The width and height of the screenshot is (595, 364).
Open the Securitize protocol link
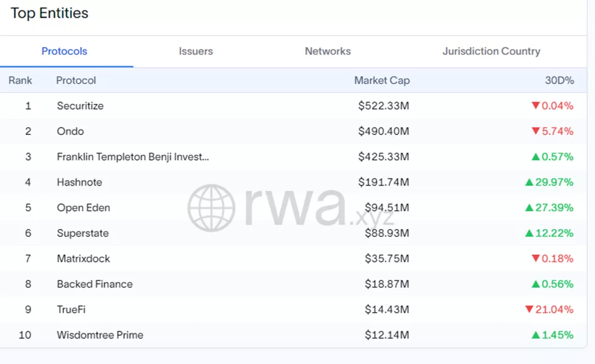tap(80, 106)
